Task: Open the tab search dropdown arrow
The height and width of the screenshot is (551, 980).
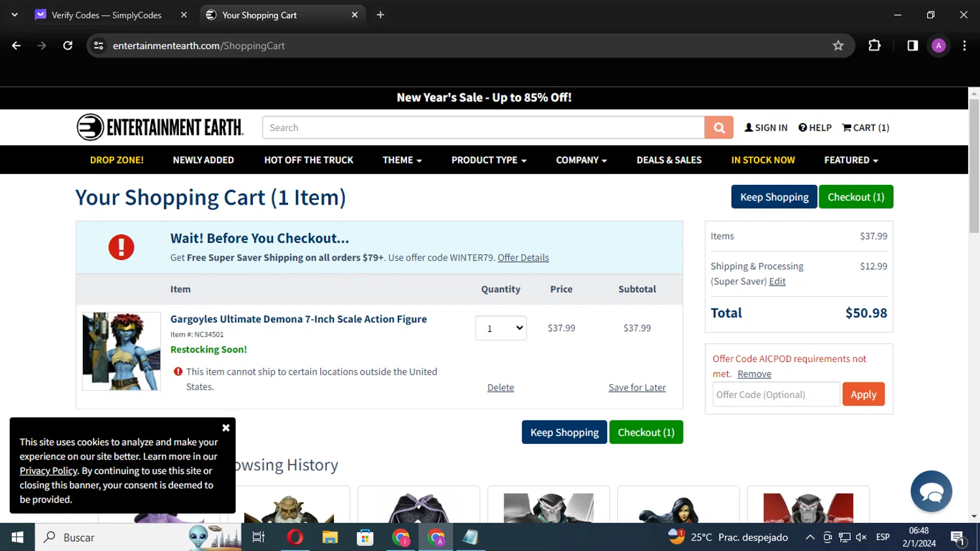Action: [x=14, y=15]
